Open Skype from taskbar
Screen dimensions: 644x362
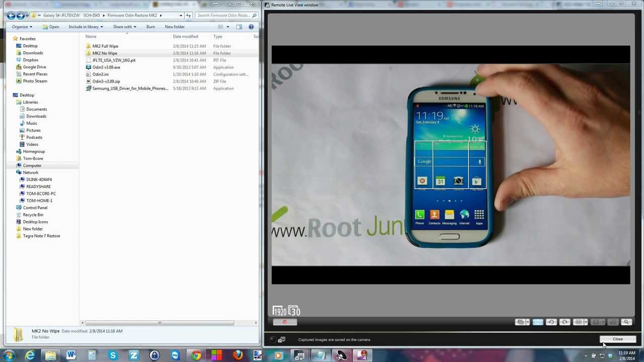(113, 356)
